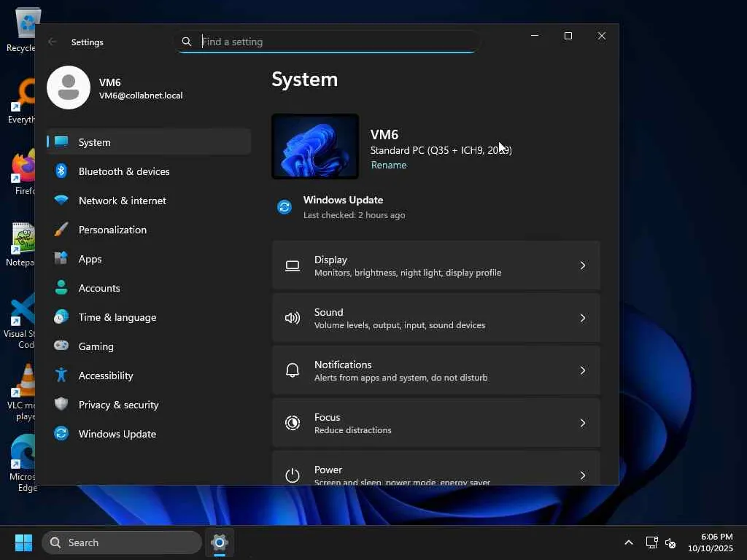
Task: Open Network & internet via its Wi-Fi icon
Action: 62,201
